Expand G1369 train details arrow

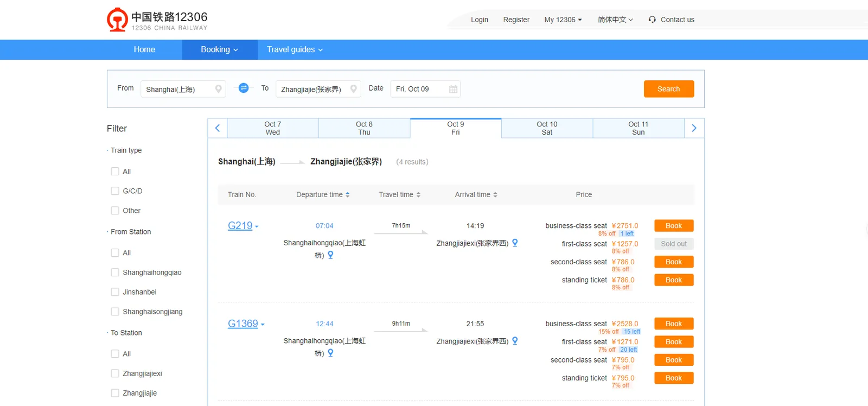click(263, 325)
